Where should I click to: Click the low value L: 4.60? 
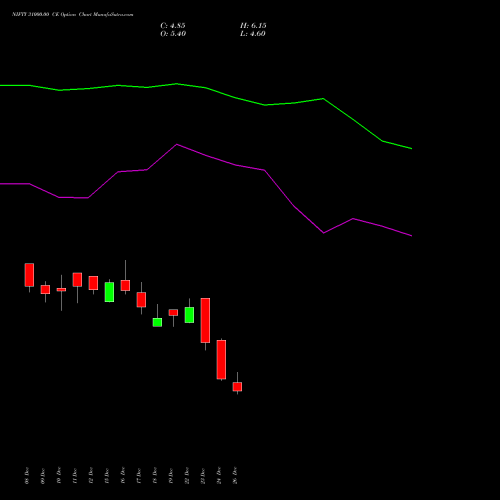tap(253, 34)
